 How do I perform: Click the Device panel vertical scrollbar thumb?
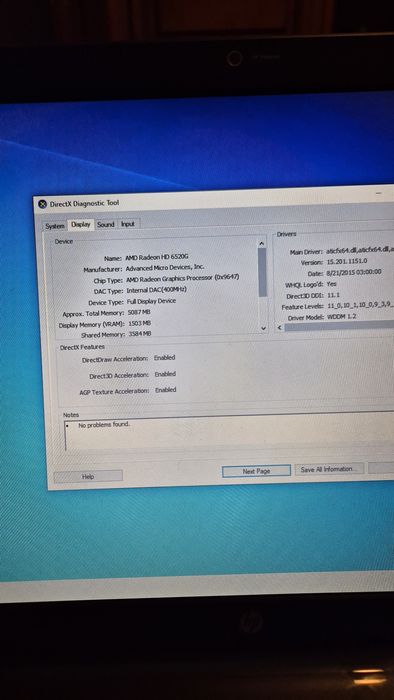coord(262,272)
